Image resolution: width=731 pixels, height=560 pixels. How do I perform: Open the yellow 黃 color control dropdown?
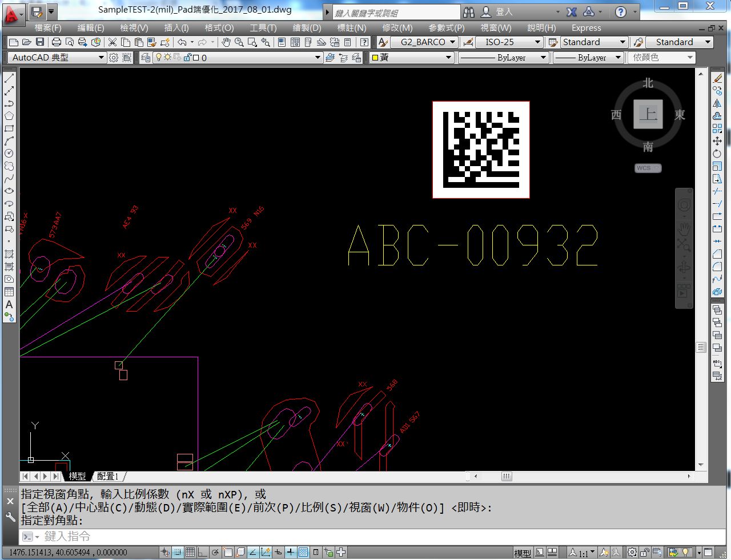click(412, 58)
